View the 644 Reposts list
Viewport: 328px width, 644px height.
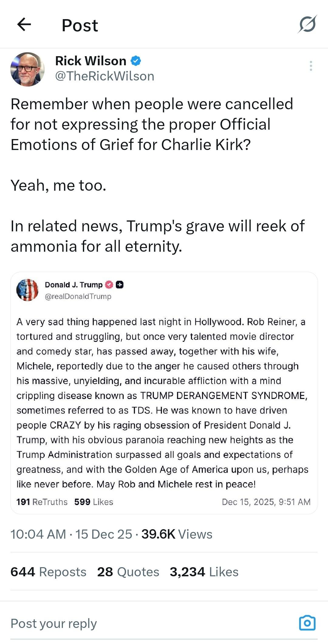tap(48, 572)
